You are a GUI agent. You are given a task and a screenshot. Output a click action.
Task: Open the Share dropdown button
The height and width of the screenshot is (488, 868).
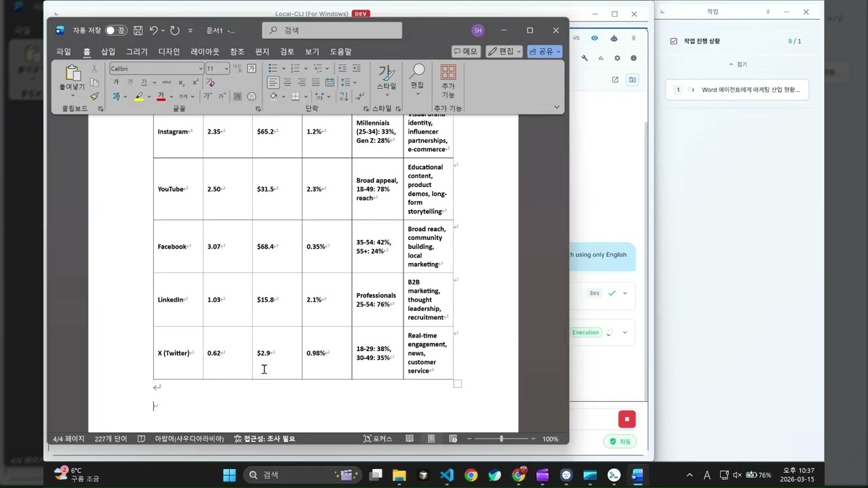tap(545, 52)
